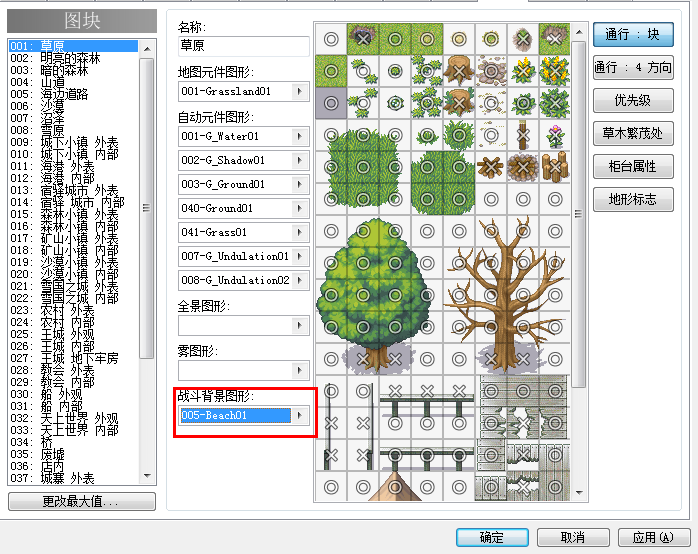Select tileset 006: 沙漠
Image resolution: width=698 pixels, height=554 pixels.
(x=73, y=106)
